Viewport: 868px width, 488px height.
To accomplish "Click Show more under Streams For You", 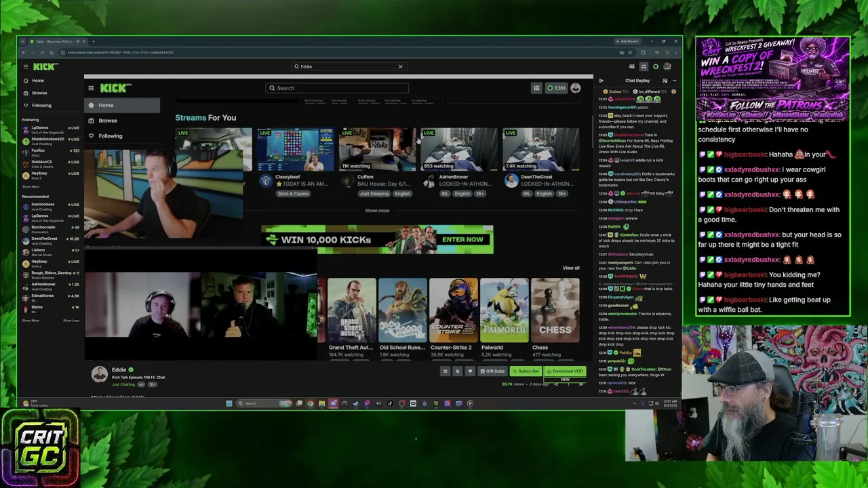I will 377,211.
